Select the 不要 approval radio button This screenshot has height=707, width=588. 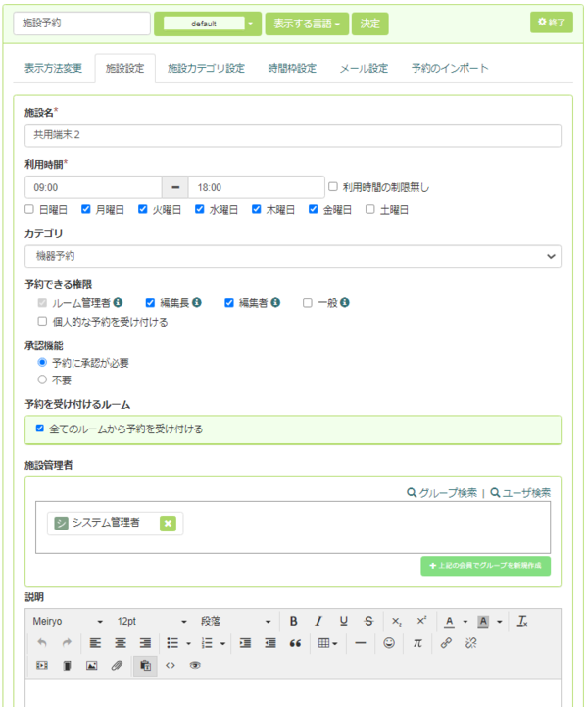point(42,379)
